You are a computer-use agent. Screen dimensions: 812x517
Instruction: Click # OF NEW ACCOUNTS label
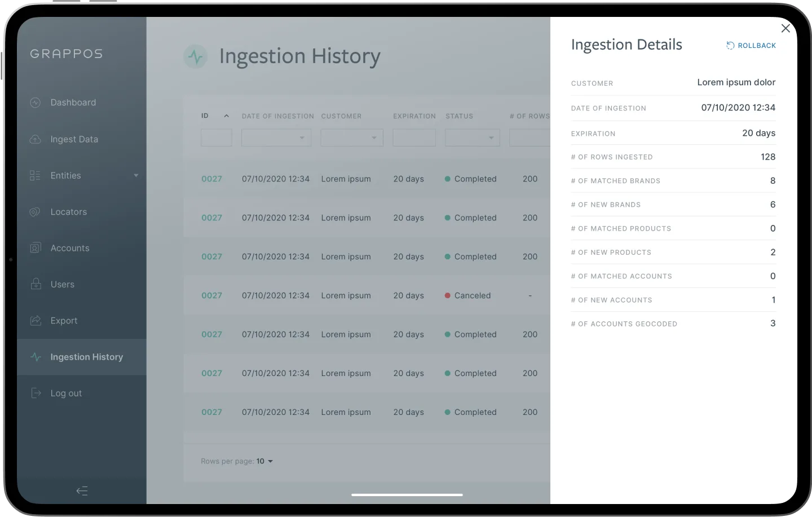(612, 301)
